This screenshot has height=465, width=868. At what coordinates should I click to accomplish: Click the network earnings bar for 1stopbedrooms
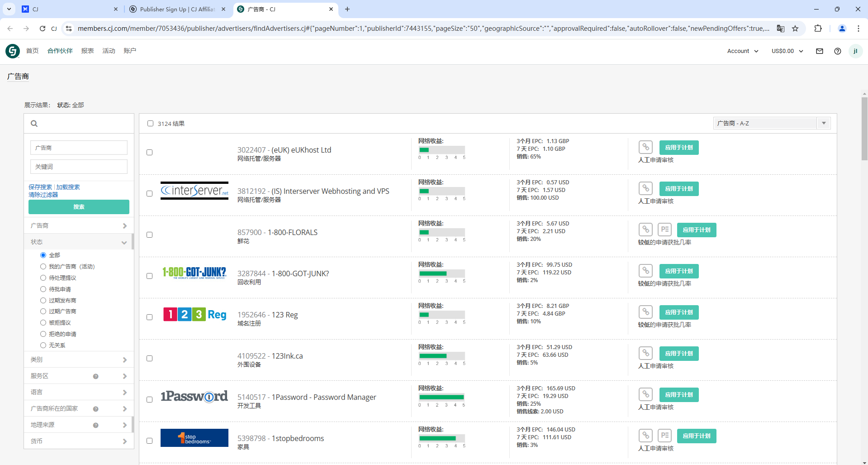[x=441, y=438]
